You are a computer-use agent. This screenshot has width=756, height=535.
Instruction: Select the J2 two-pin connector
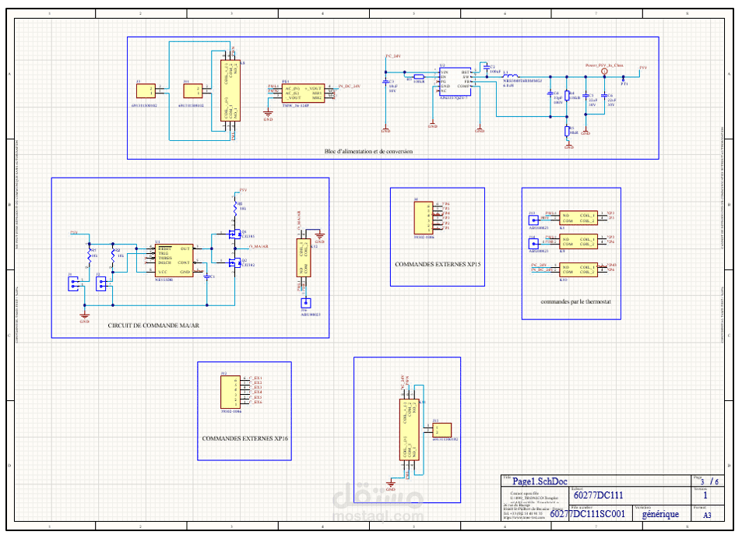[x=100, y=283]
